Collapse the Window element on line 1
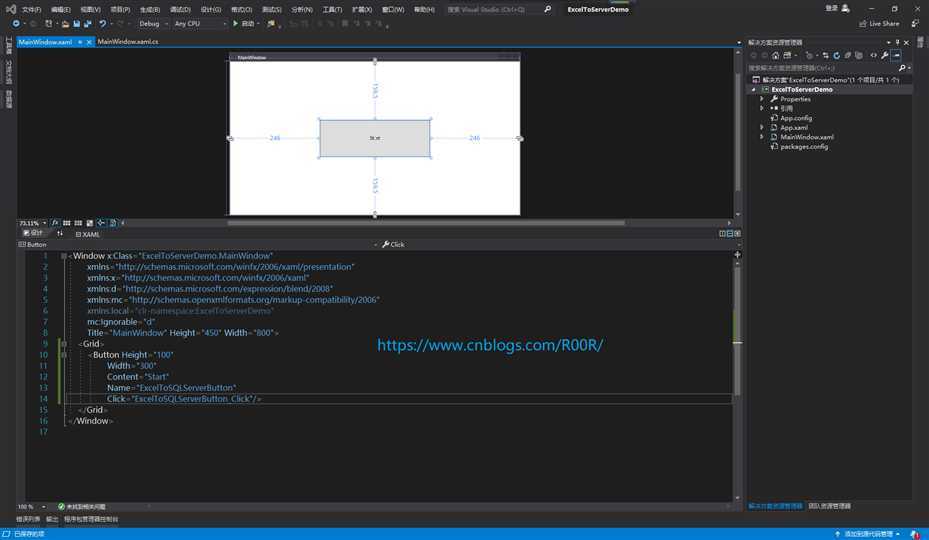Screen dimensions: 929x540 (64, 256)
